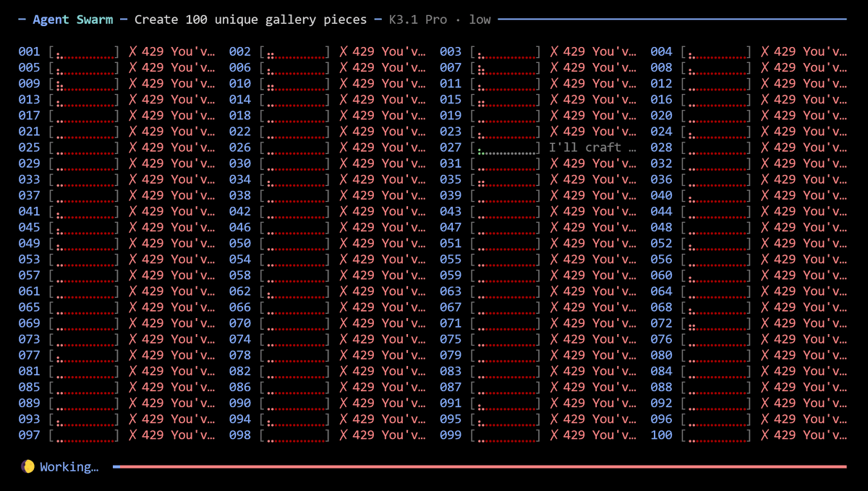Click the red X icon for agent 051
Image resolution: width=868 pixels, height=491 pixels.
(x=554, y=243)
